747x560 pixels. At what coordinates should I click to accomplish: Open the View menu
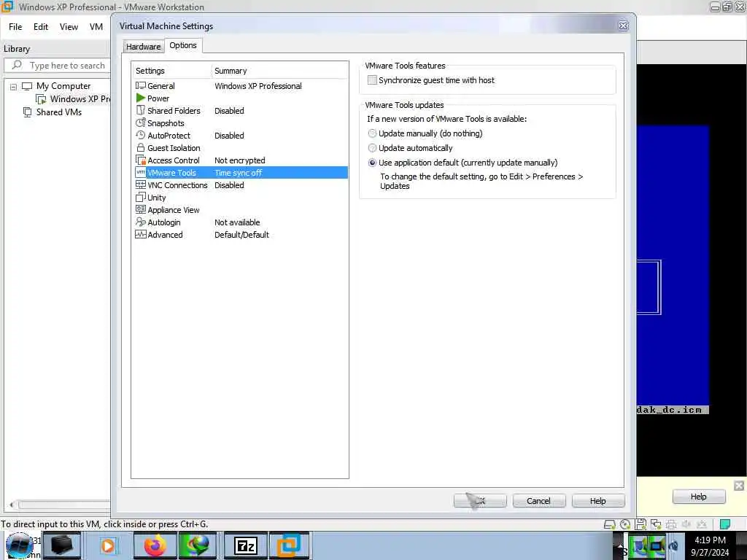69,27
